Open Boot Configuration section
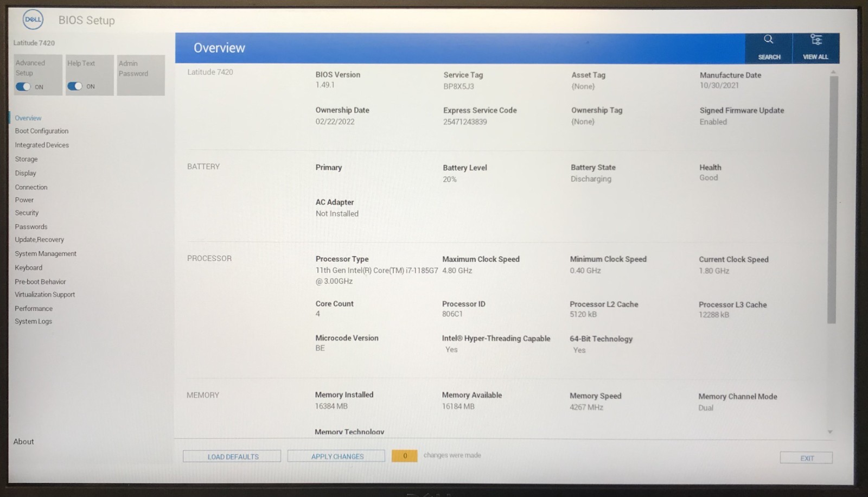Screen dimensions: 868x497 [42, 131]
